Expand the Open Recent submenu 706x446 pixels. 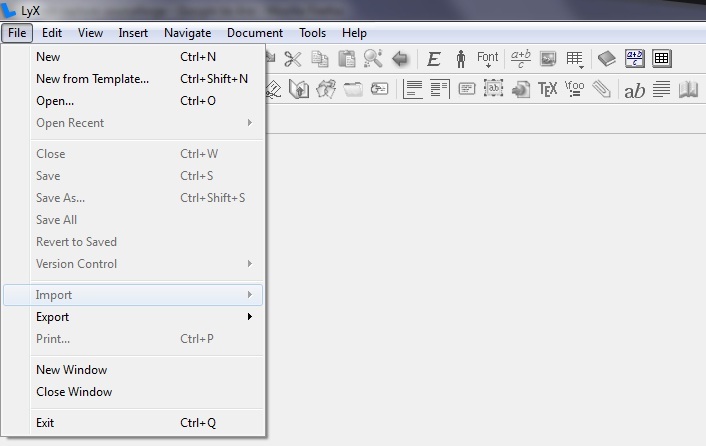pos(133,123)
